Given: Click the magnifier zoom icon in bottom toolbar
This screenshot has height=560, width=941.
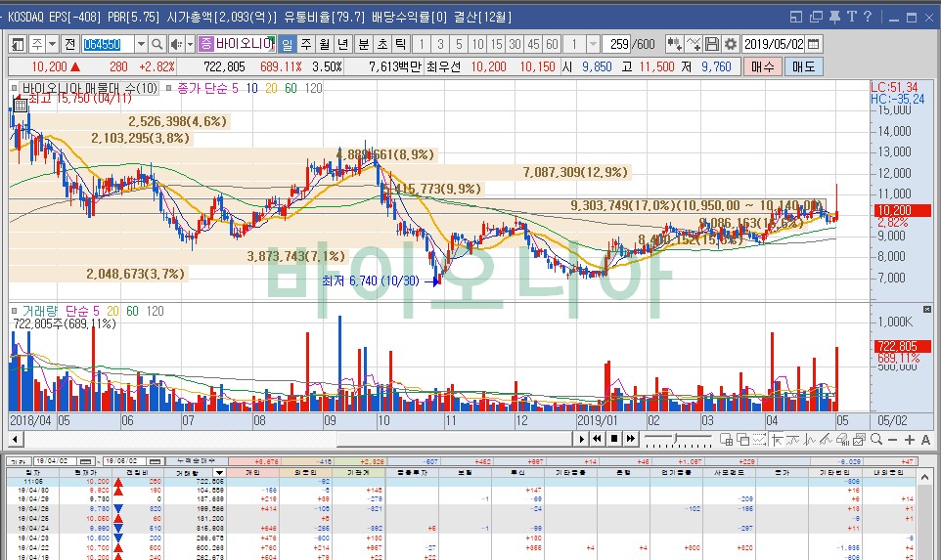Looking at the screenshot, I should coord(876,440).
